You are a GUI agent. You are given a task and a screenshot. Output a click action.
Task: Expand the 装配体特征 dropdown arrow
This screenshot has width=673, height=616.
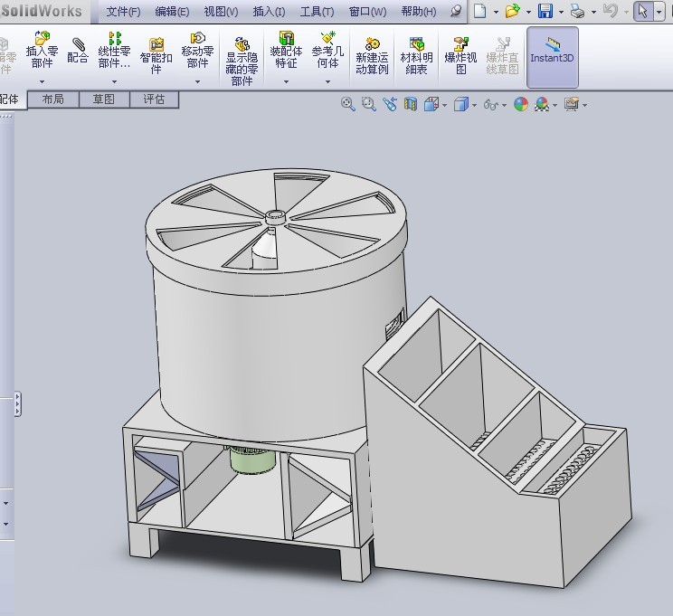(x=286, y=81)
